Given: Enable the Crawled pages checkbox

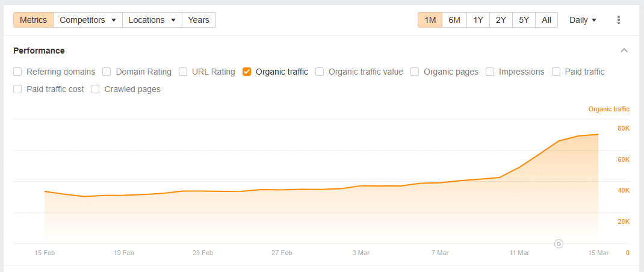Looking at the screenshot, I should tap(95, 89).
